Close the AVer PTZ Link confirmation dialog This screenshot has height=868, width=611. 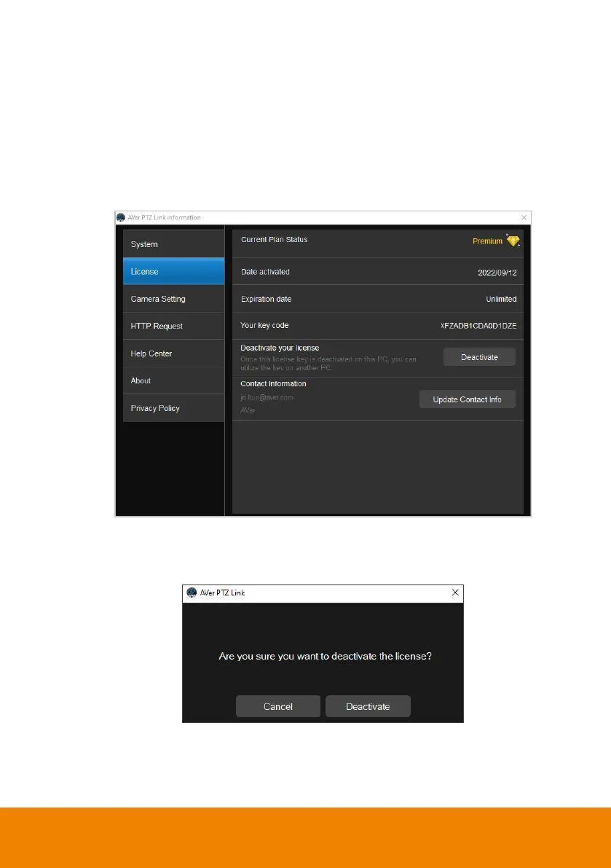point(455,593)
